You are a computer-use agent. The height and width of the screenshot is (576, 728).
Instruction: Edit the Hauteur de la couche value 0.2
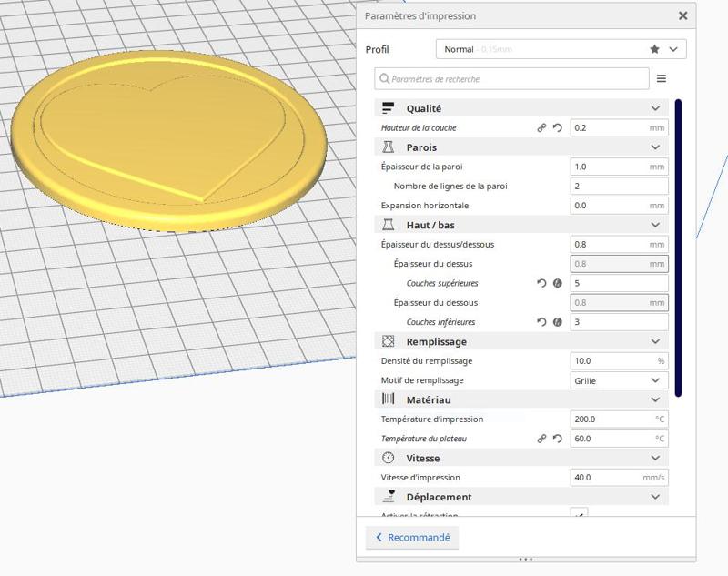tap(619, 127)
